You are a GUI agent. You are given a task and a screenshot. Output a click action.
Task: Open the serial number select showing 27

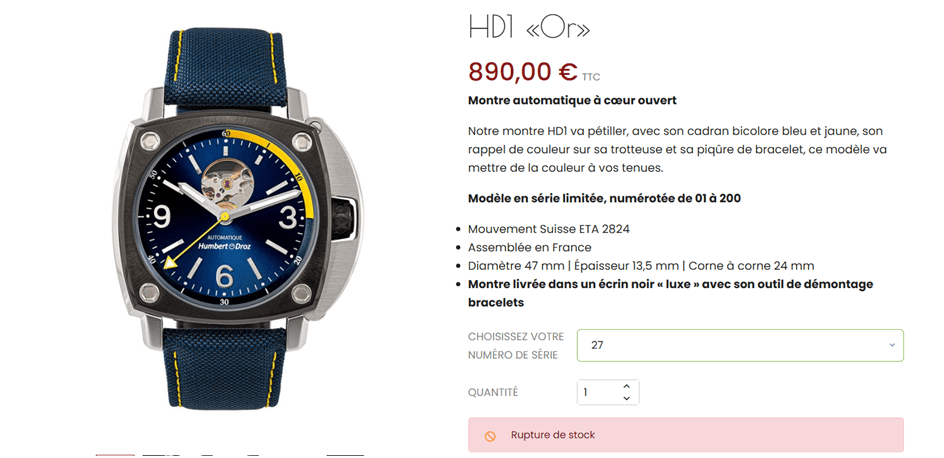click(x=740, y=345)
